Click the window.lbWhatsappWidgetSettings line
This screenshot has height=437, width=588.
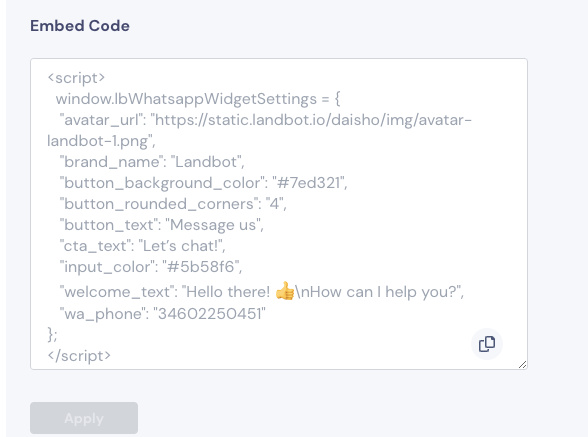pyautogui.click(x=198, y=99)
